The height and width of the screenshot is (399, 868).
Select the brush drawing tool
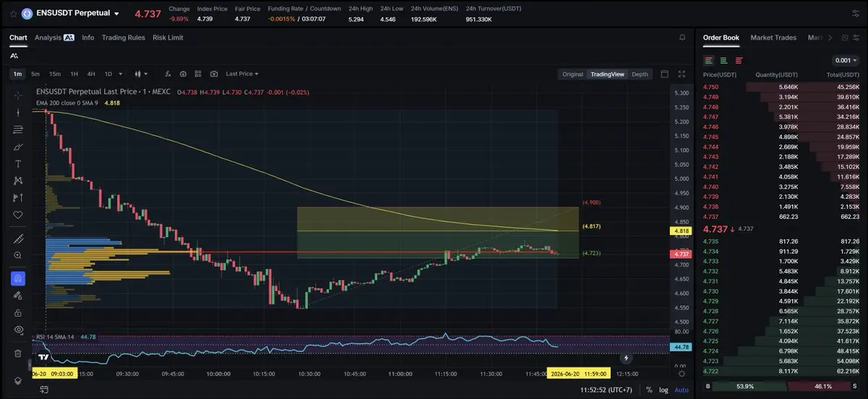click(18, 147)
